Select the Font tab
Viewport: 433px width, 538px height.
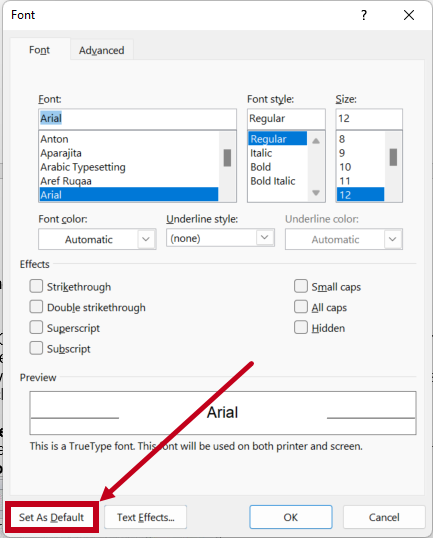[39, 50]
